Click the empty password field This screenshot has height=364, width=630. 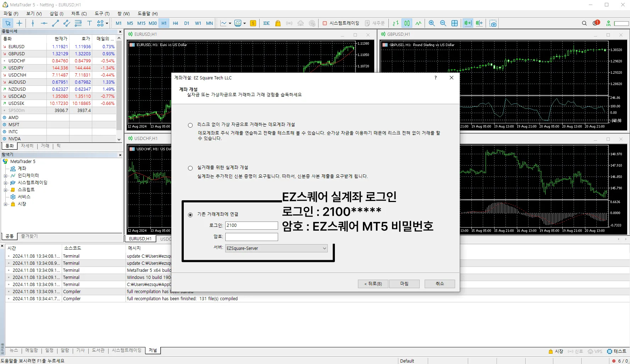(x=252, y=237)
